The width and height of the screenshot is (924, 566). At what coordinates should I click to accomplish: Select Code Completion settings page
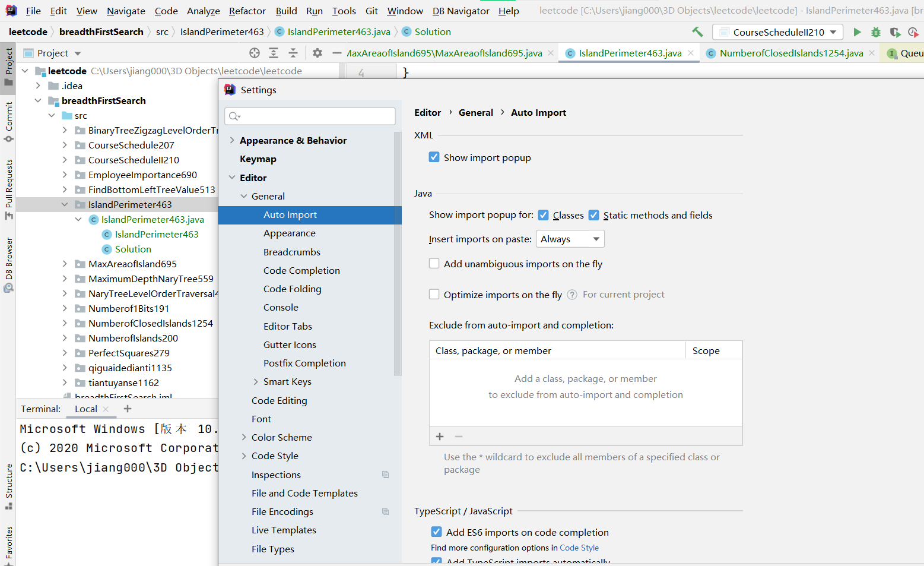point(301,270)
